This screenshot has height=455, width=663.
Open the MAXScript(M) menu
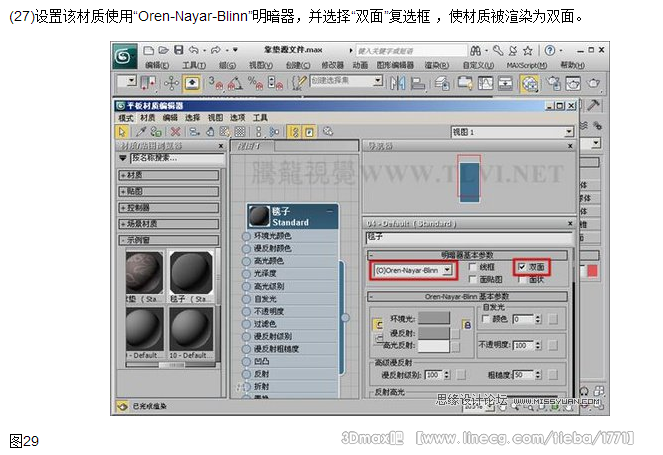coord(526,65)
